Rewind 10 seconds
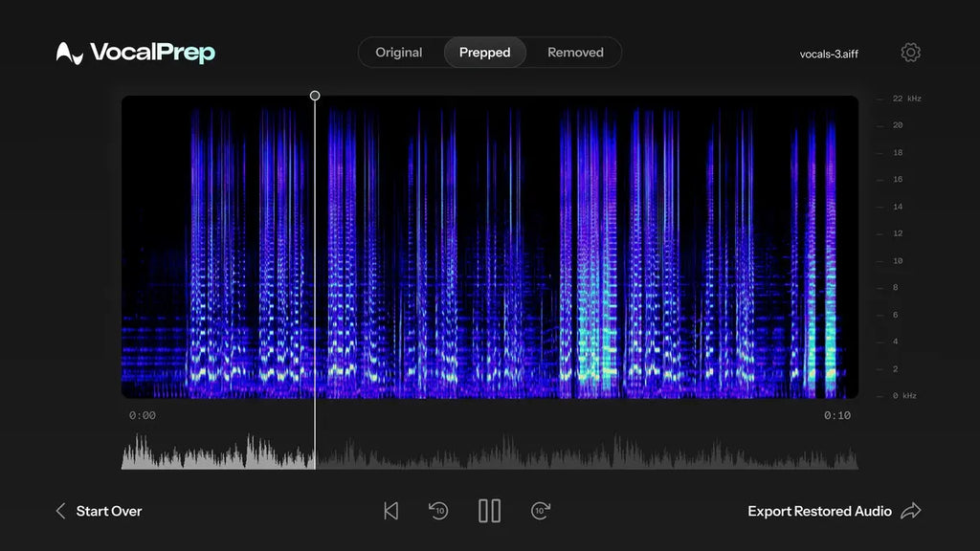The image size is (980, 551). (438, 511)
